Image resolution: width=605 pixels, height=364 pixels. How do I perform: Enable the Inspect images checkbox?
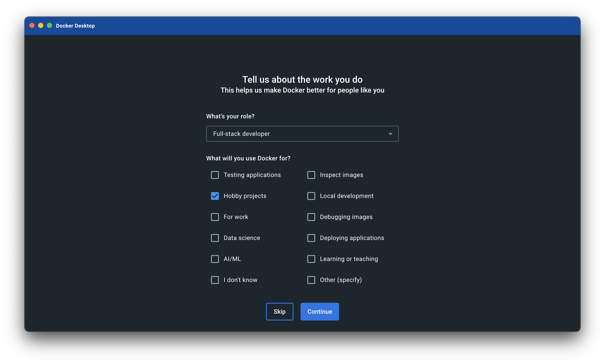(311, 175)
